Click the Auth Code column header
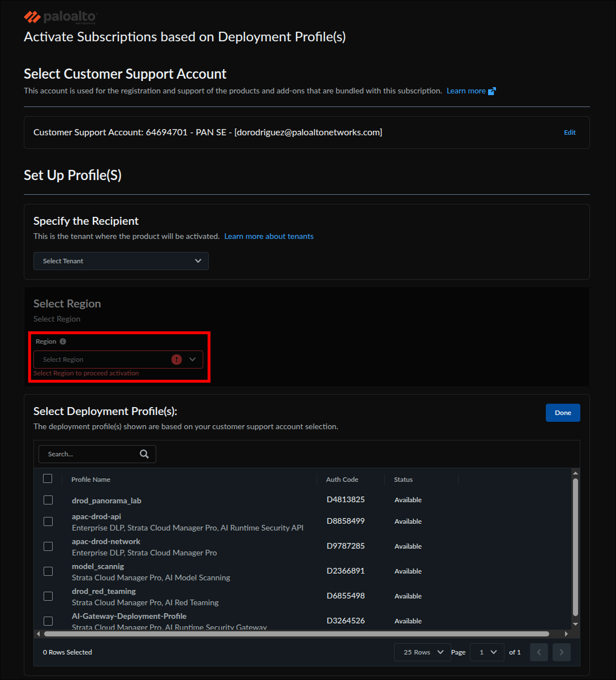 tap(342, 480)
